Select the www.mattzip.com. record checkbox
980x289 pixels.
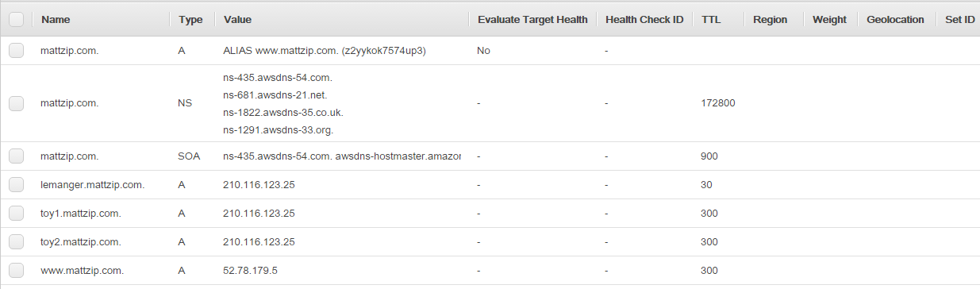click(16, 271)
